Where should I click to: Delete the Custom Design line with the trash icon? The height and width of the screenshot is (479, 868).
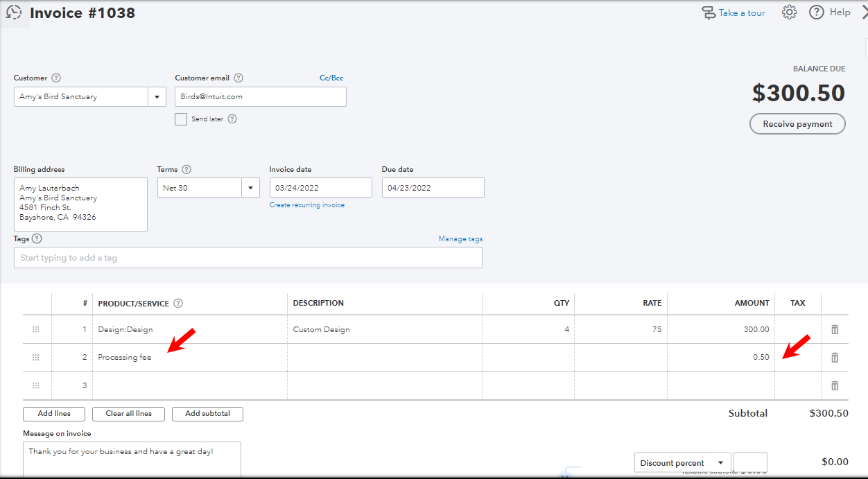835,329
